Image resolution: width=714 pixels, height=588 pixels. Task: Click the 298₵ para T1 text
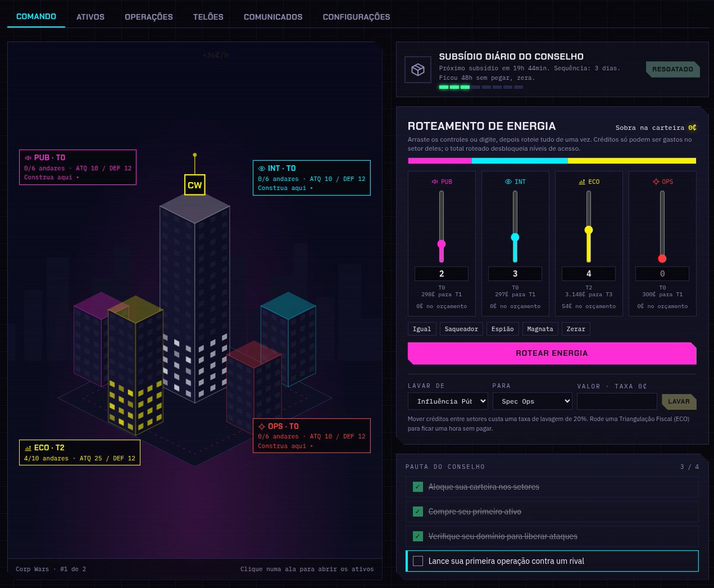pos(441,294)
